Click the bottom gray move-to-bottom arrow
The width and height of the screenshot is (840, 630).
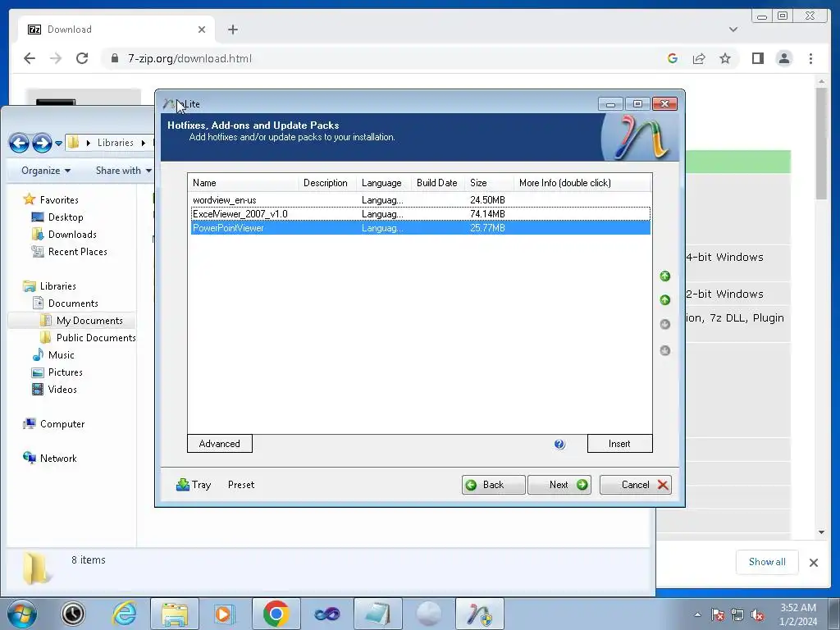pos(664,350)
